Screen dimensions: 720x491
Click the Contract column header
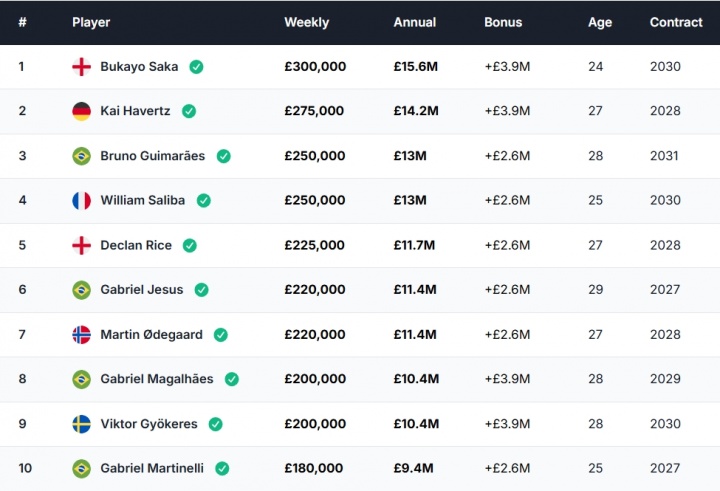tap(676, 23)
